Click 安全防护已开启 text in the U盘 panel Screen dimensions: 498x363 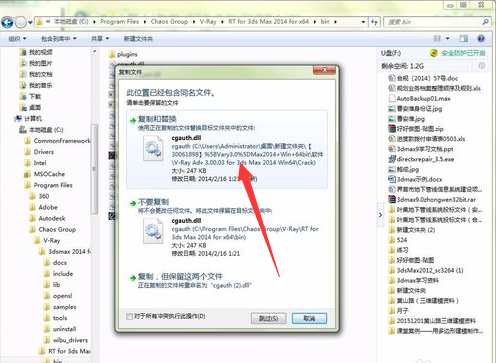point(463,53)
